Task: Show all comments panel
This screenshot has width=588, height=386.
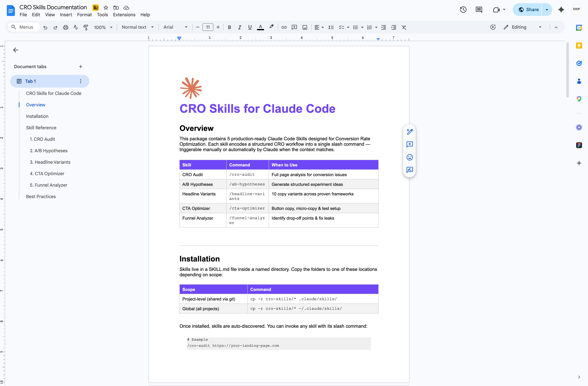Action: tap(479, 10)
